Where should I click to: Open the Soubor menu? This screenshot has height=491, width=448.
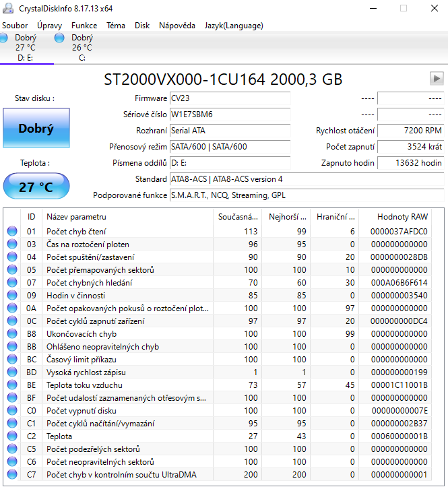click(15, 26)
